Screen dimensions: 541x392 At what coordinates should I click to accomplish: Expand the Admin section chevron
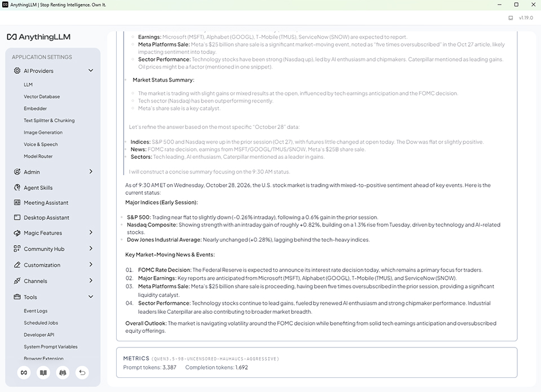click(x=91, y=171)
